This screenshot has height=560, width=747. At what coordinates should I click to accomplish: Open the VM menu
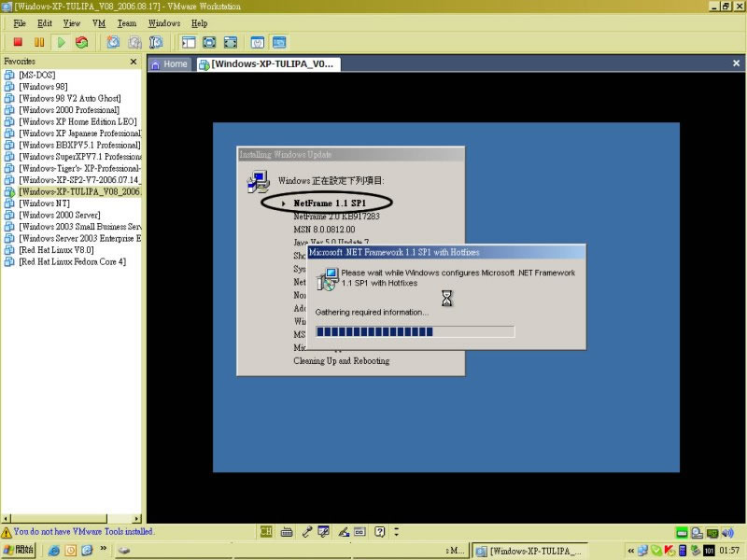pos(99,23)
